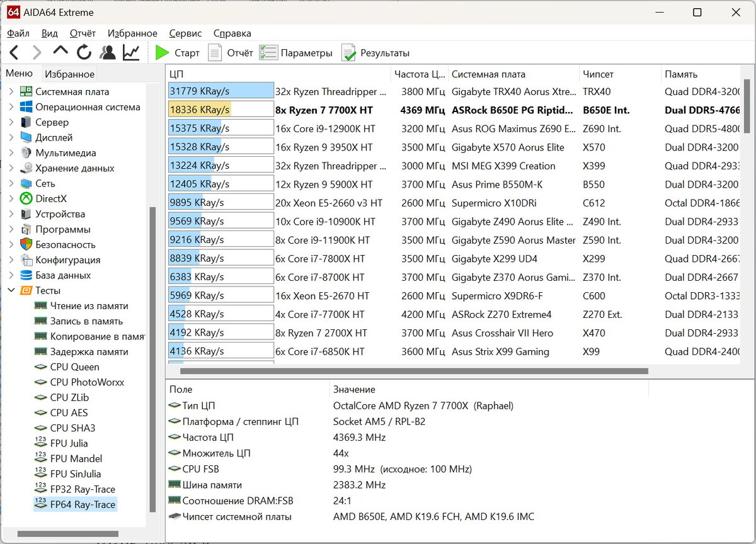Click the Сервер tree icon
756x544 pixels.
pyautogui.click(x=26, y=122)
